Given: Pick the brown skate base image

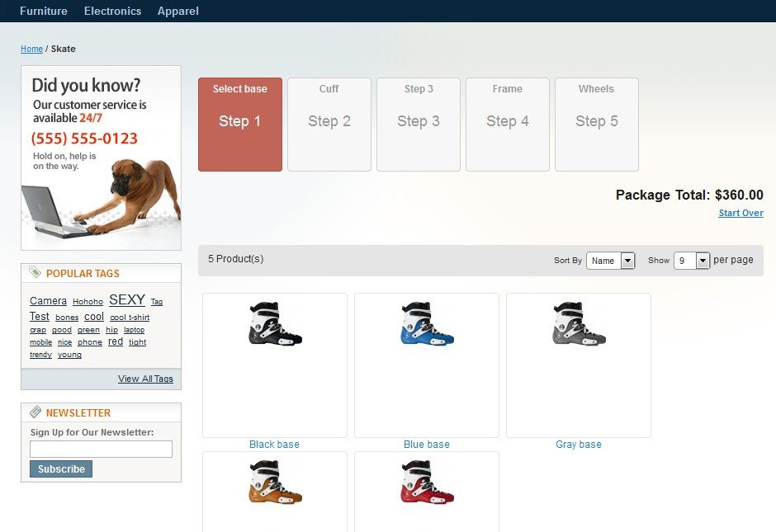Looking at the screenshot, I should [x=275, y=483].
